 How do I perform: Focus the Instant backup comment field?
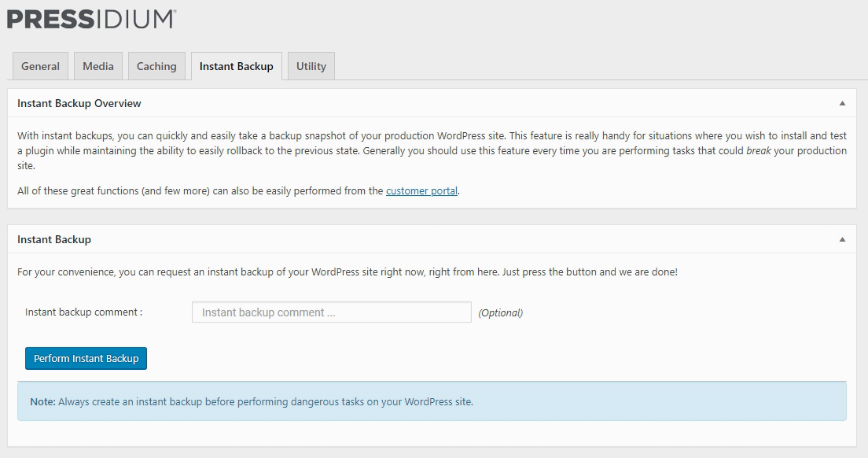(332, 312)
